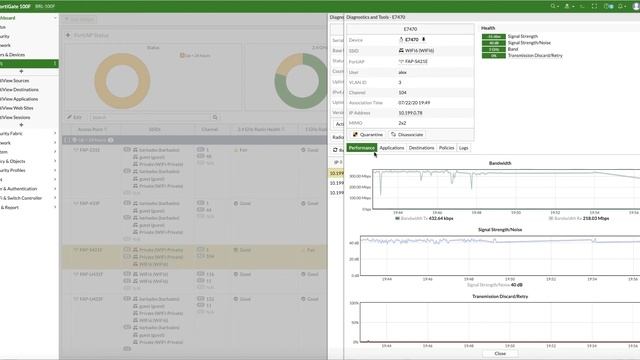Click the IP address 10.199.0.78 value

pyautogui.click(x=410, y=113)
